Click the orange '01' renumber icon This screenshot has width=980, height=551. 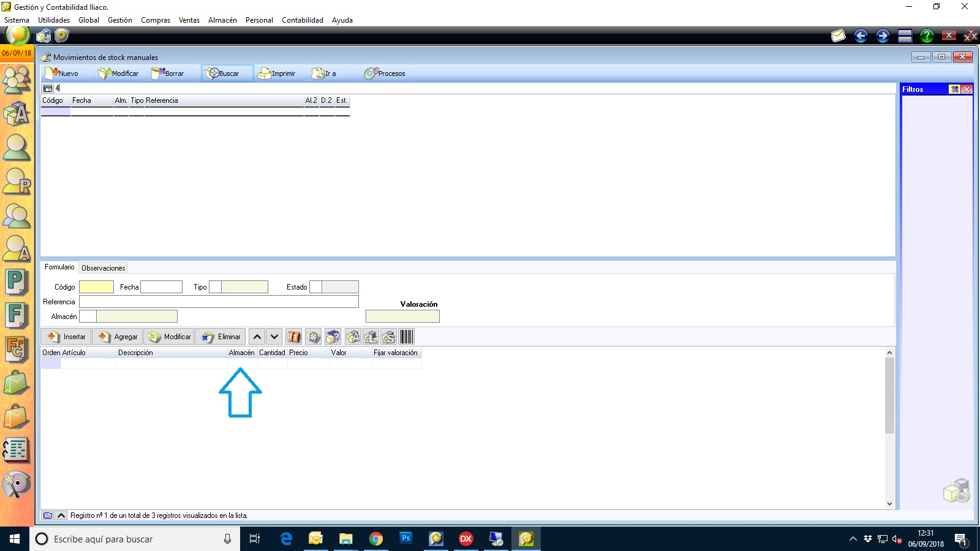tap(294, 337)
